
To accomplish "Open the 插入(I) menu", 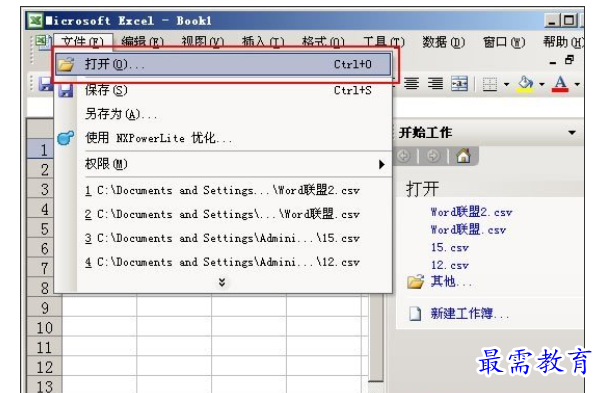I will 263,42.
